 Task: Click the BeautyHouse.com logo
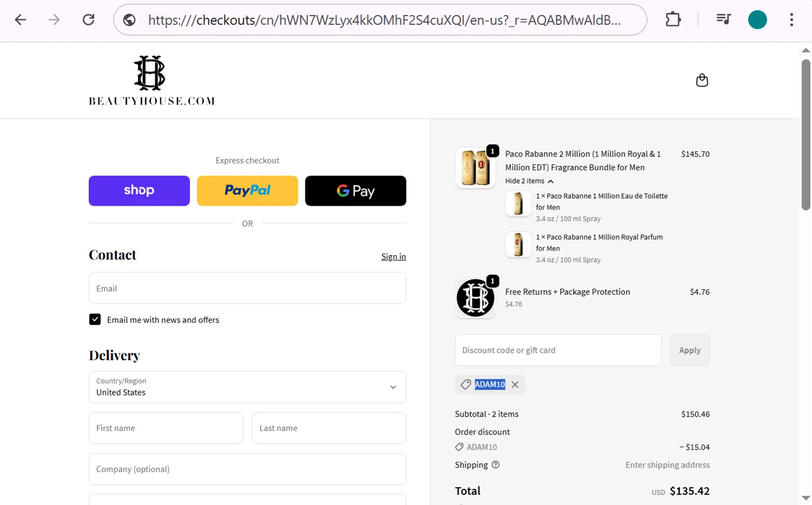point(152,80)
